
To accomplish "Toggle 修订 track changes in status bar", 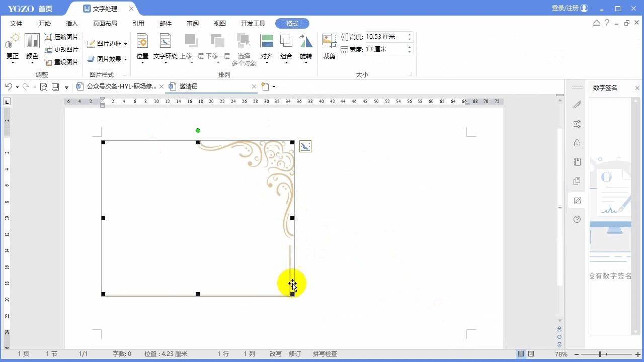I will pos(294,354).
